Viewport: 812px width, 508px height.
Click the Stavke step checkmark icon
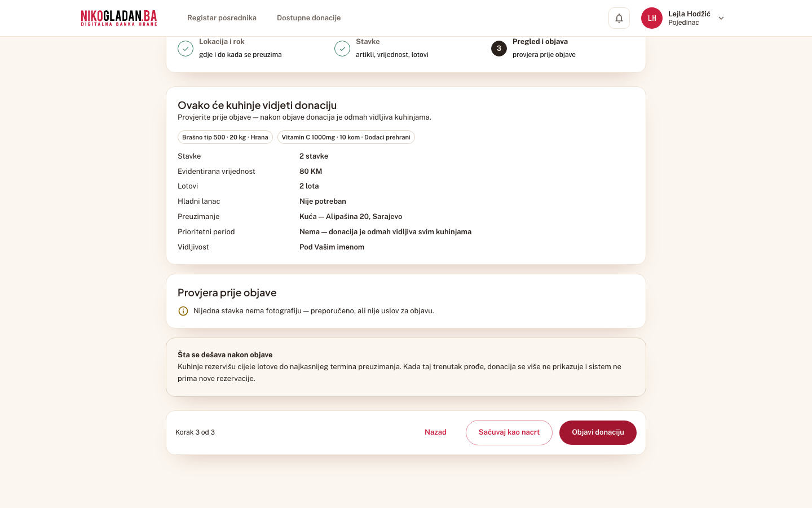point(342,49)
